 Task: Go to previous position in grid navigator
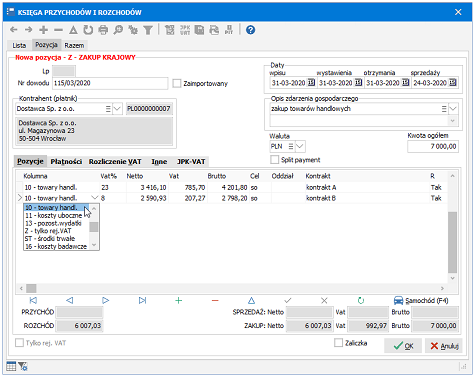[70, 300]
